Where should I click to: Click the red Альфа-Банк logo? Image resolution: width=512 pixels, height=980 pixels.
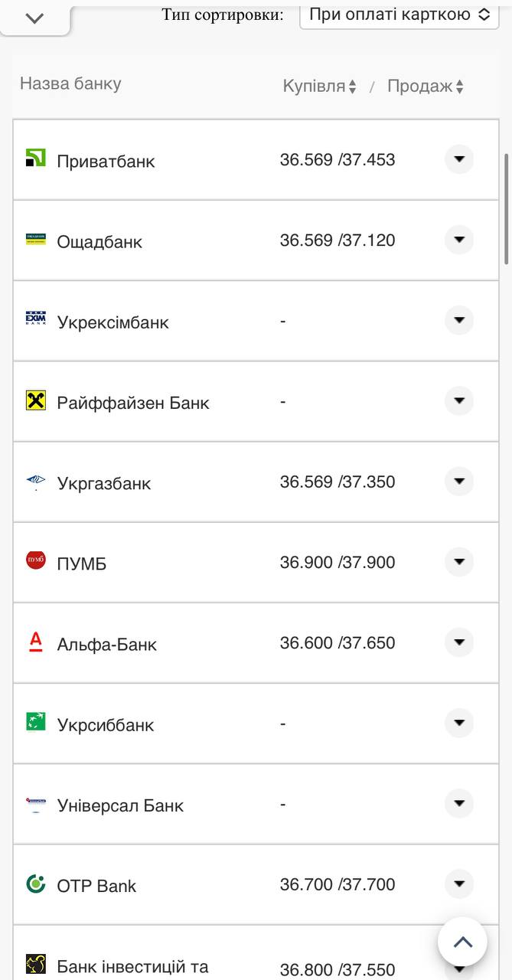coord(36,642)
